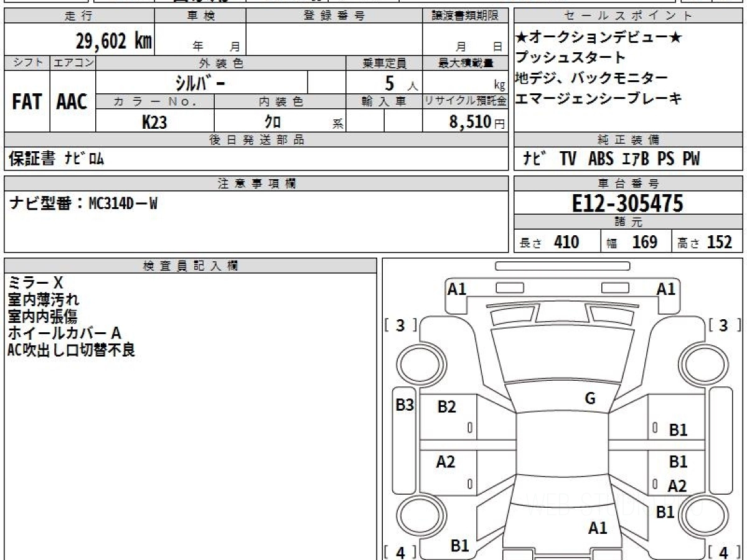Select the クロ interior color value
This screenshot has width=747, height=560.
[x=273, y=122]
